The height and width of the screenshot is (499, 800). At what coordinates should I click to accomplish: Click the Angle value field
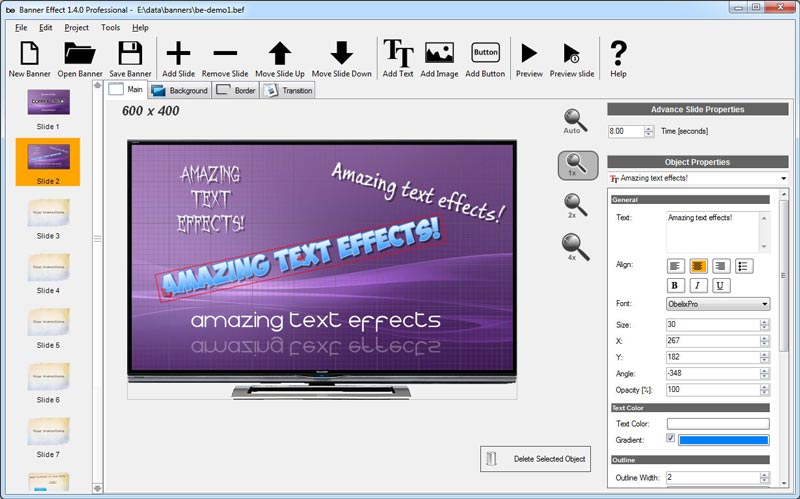(x=713, y=373)
